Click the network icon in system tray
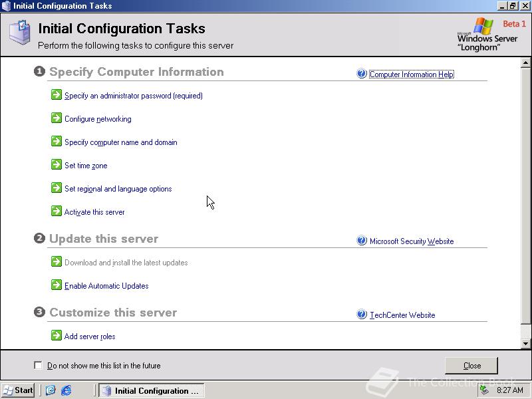Image resolution: width=532 pixels, height=399 pixels. click(x=485, y=390)
